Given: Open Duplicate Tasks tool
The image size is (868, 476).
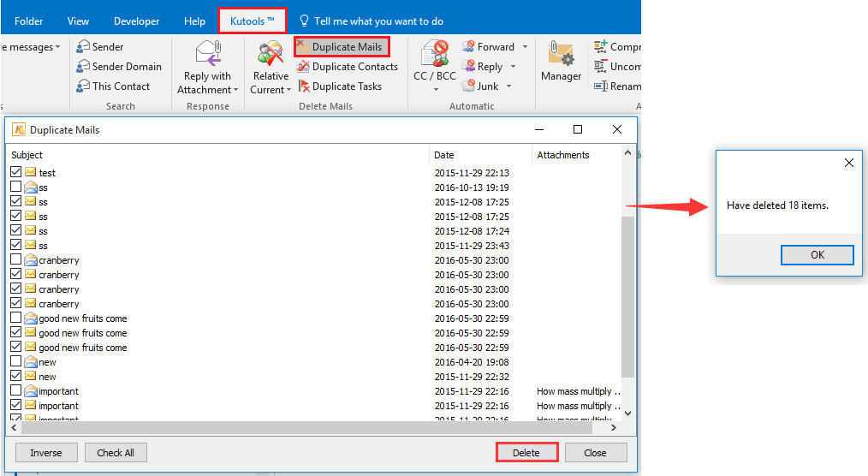Looking at the screenshot, I should [x=340, y=86].
